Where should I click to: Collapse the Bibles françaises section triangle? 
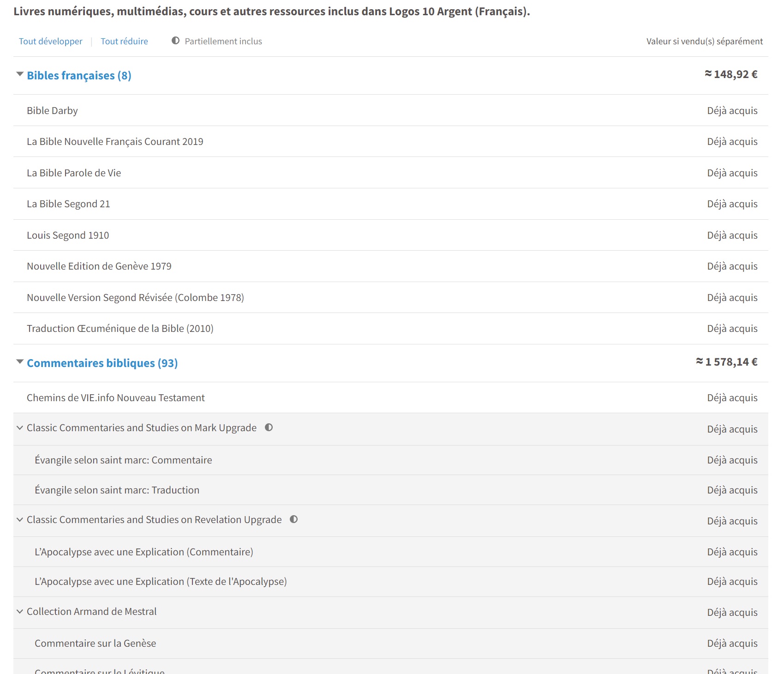(x=20, y=74)
